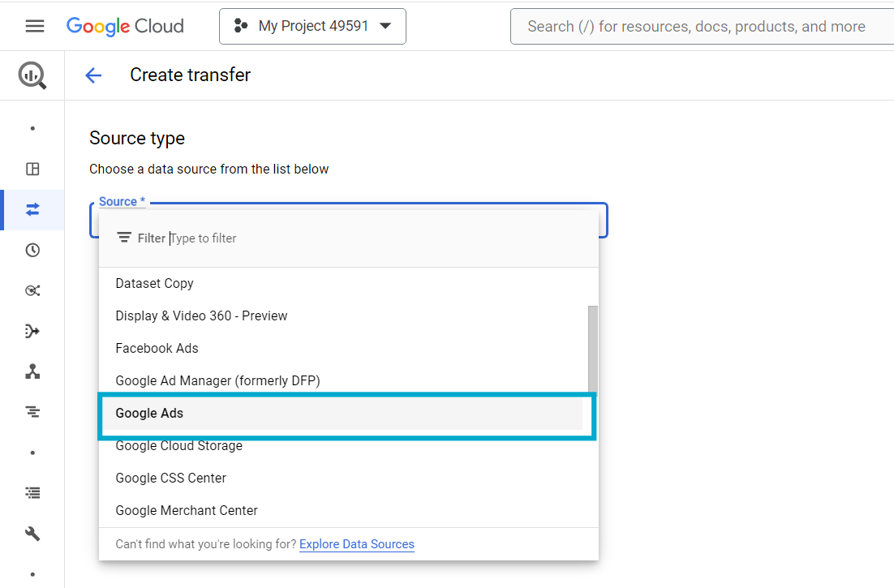Image resolution: width=894 pixels, height=588 pixels.
Task: Click the Choose a data source instruction text
Action: 208,170
